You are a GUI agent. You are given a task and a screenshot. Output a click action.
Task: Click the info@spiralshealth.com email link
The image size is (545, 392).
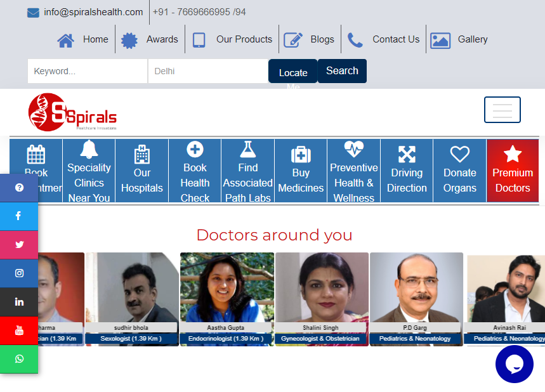(x=93, y=12)
